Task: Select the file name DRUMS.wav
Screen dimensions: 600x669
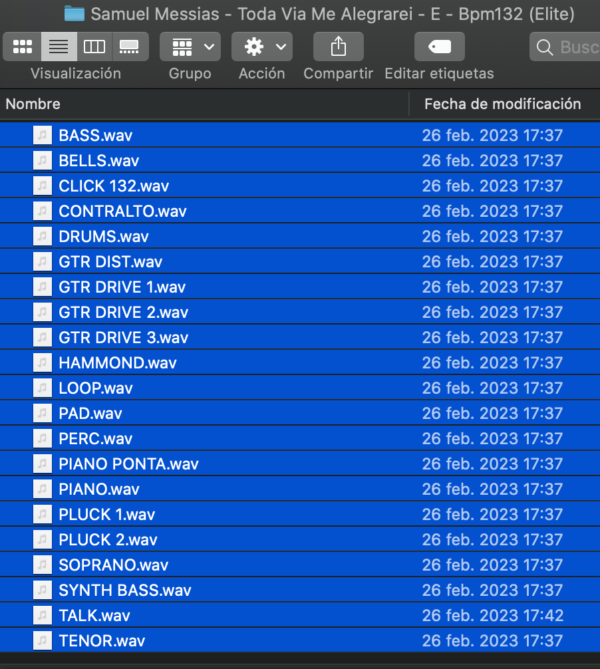Action: (x=104, y=236)
